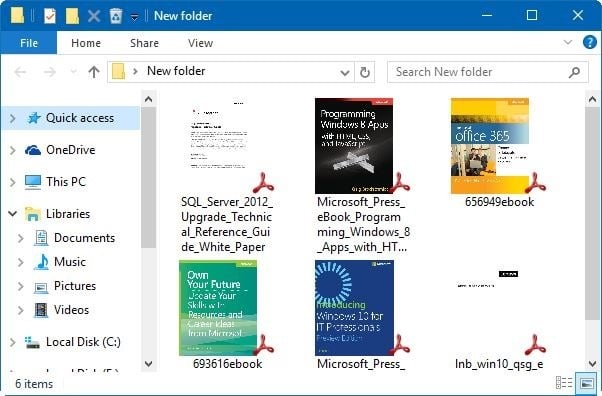This screenshot has height=396, width=602.
Task: Click file name Microsoft_Press_eBook_Programming_Windows_8
Action: coord(363,224)
